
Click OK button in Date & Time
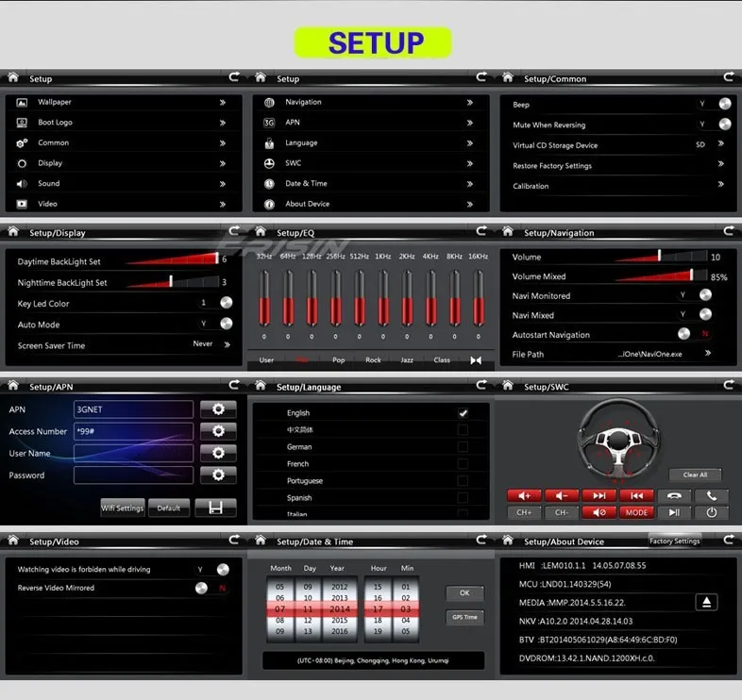click(x=464, y=592)
